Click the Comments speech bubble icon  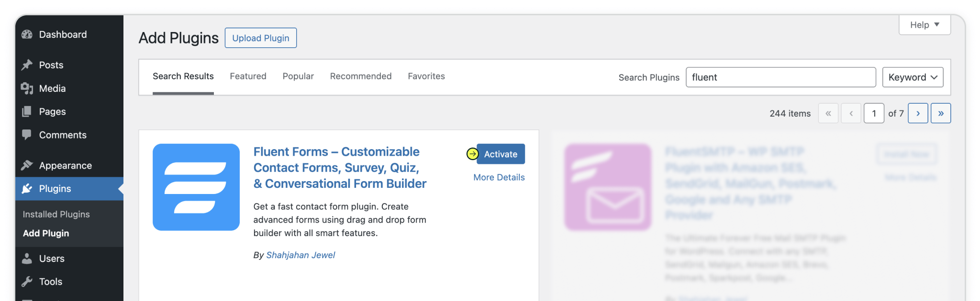(x=27, y=135)
